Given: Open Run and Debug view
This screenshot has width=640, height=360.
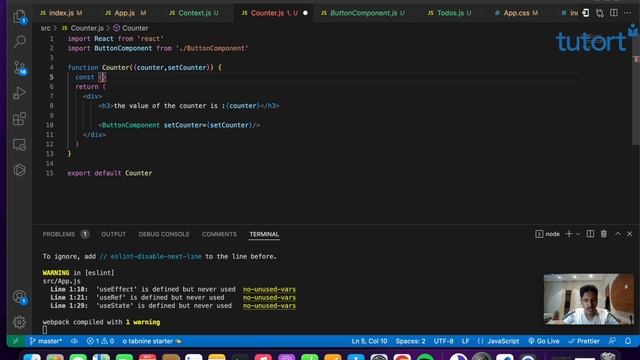Looking at the screenshot, I should click(19, 93).
